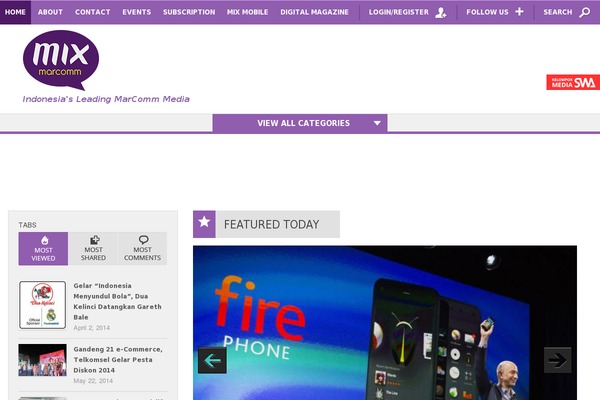
Task: Open Mix Mobile in navigation
Action: click(247, 12)
